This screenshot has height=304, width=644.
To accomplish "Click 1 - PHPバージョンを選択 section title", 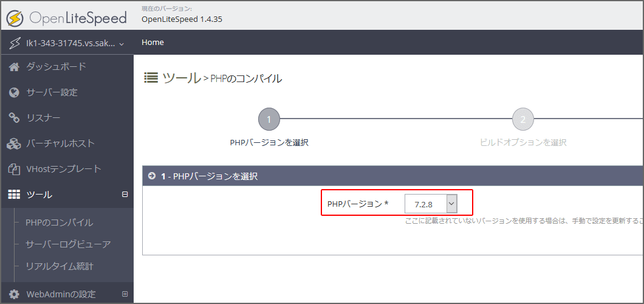I will (x=210, y=176).
